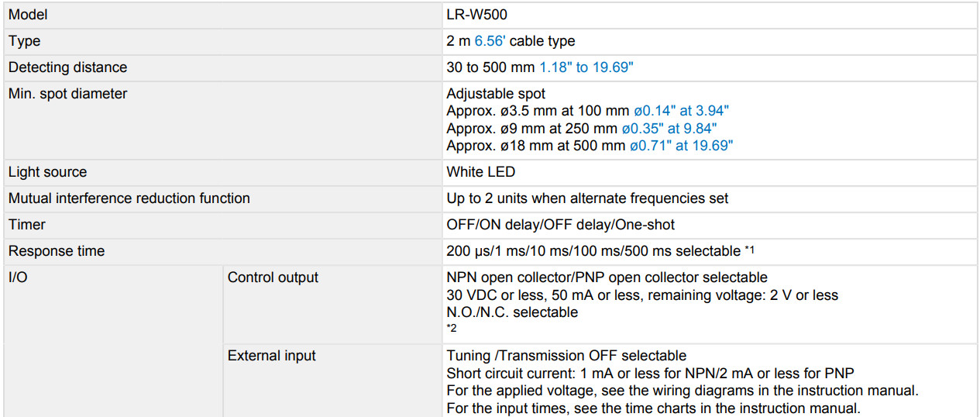This screenshot has width=980, height=417.
Task: Click ø0.35" at 9.84" spot conversion
Action: [669, 128]
